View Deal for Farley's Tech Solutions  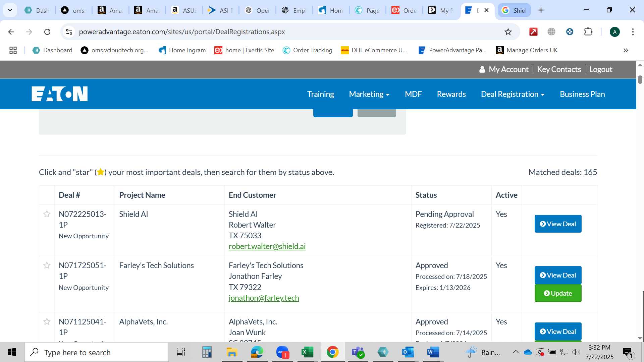point(558,275)
